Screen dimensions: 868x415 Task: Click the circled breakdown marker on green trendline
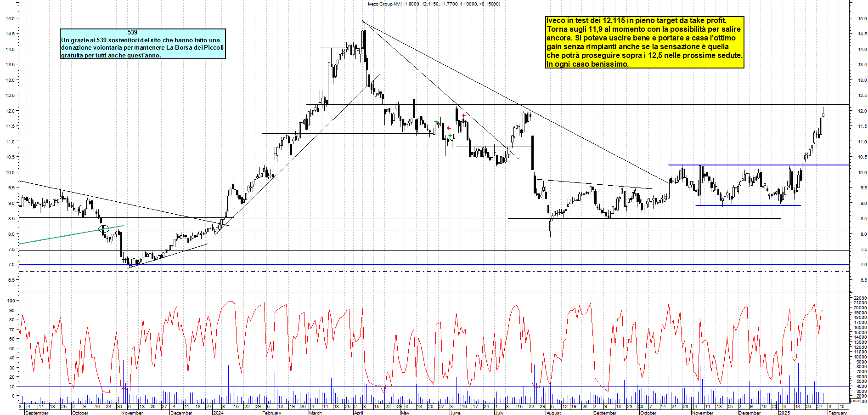click(104, 229)
